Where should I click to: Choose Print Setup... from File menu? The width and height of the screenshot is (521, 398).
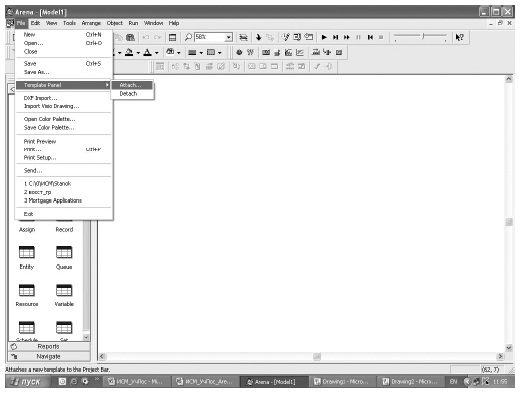(x=63, y=158)
